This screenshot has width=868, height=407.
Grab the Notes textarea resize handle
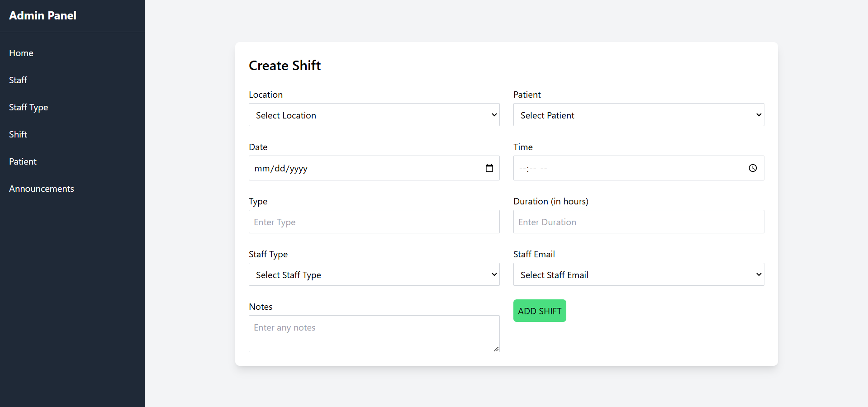coord(496,349)
